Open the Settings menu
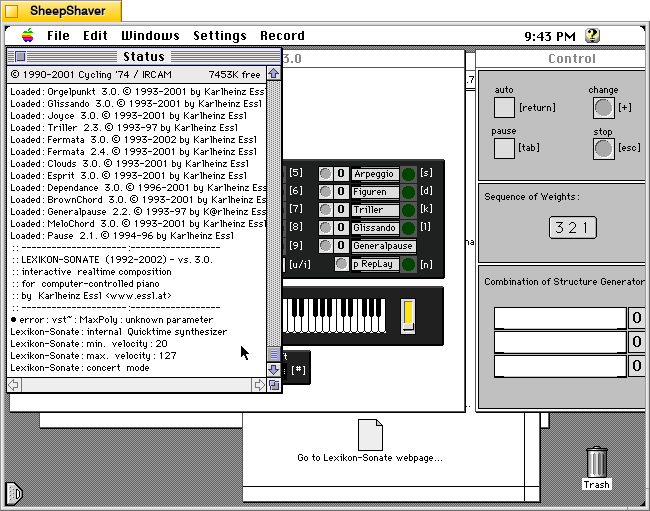650x511 pixels. pyautogui.click(x=220, y=36)
